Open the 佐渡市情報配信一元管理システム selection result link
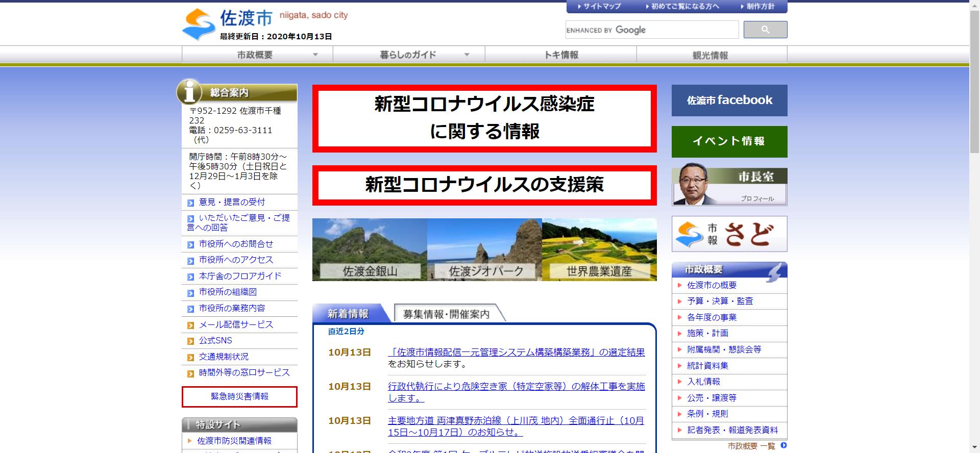 [x=517, y=353]
